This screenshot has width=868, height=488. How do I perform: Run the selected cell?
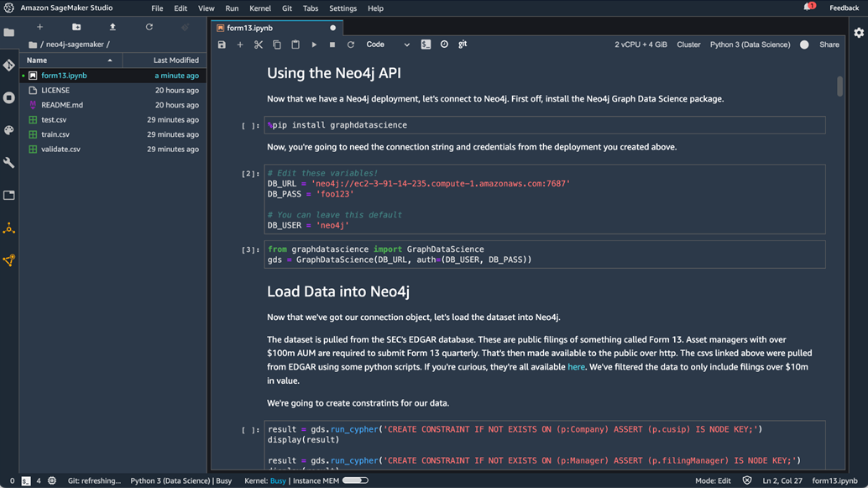pyautogui.click(x=314, y=45)
